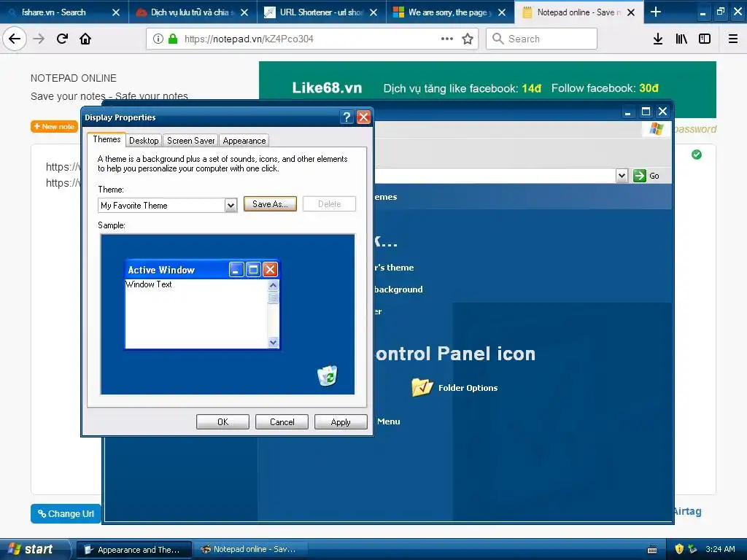
Task: Click the Firefox address bar URL
Action: pyautogui.click(x=249, y=39)
